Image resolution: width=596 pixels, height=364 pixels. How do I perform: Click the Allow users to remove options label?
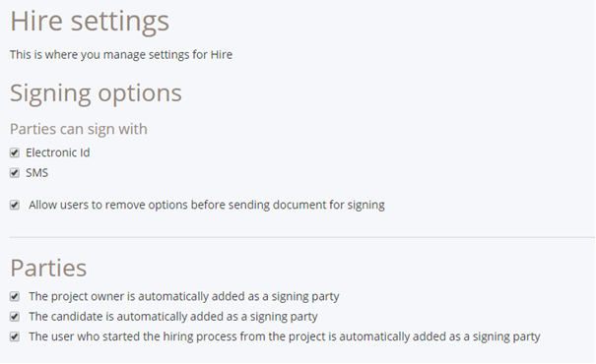click(x=207, y=205)
